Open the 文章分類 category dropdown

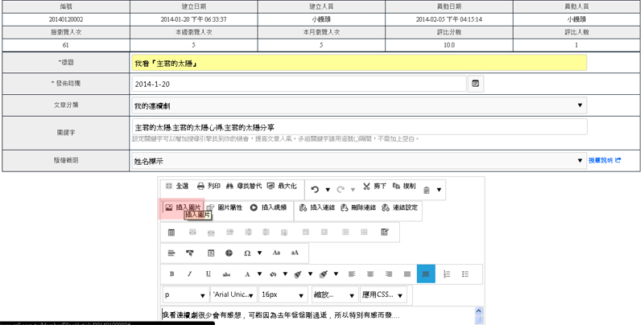coord(359,105)
